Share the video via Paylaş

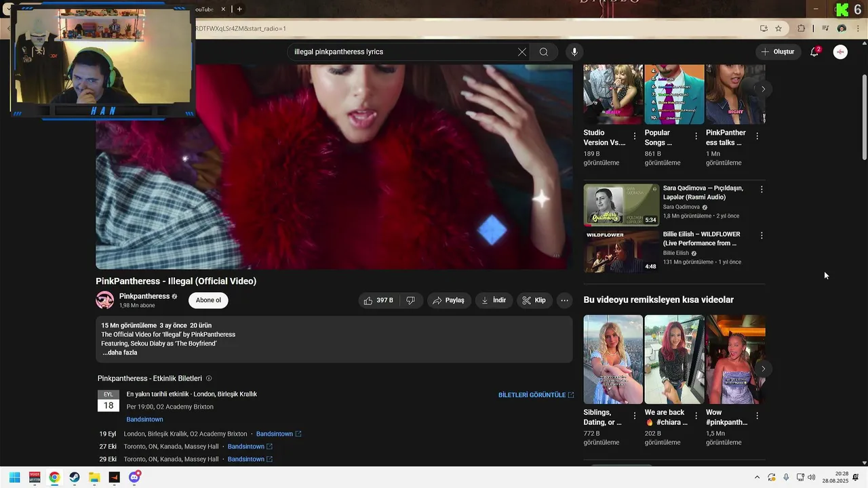[449, 300]
